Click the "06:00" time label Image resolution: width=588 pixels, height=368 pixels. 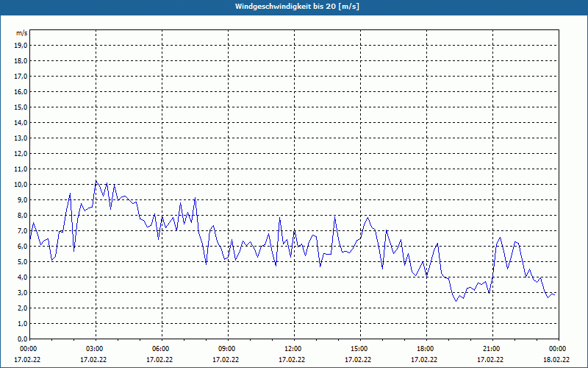[162, 349]
